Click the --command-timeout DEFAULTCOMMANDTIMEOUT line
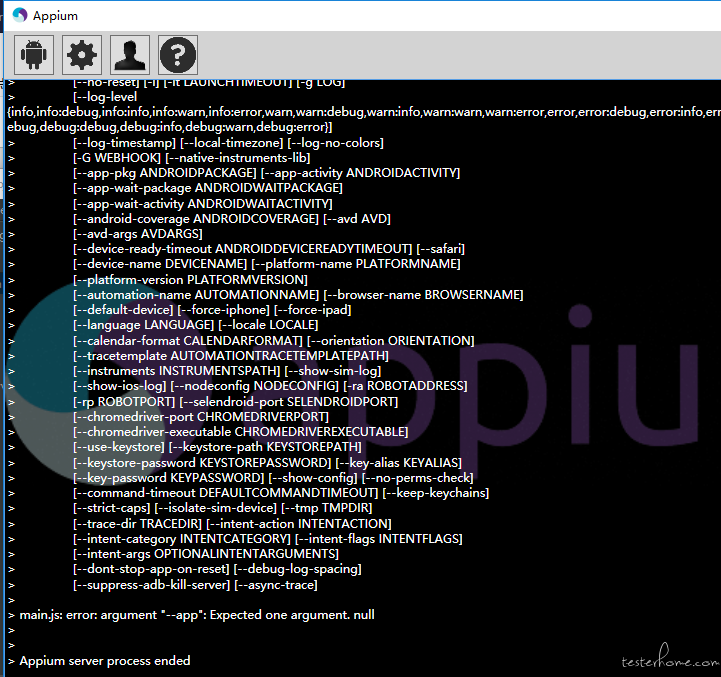The height and width of the screenshot is (677, 721). pos(281,493)
